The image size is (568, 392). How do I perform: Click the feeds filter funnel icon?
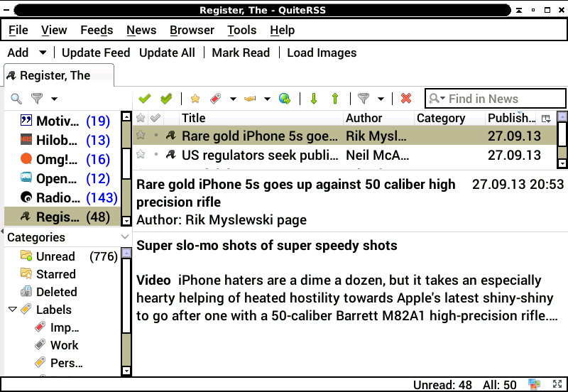37,98
